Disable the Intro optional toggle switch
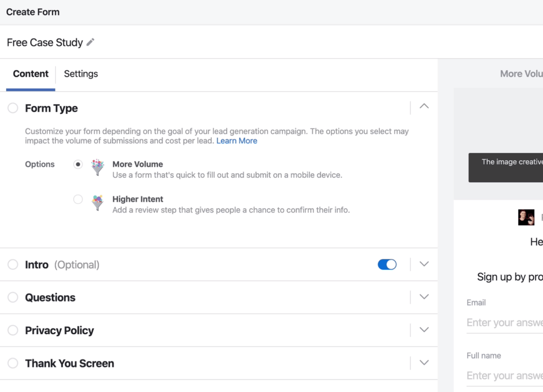This screenshot has height=392, width=543. click(x=387, y=264)
